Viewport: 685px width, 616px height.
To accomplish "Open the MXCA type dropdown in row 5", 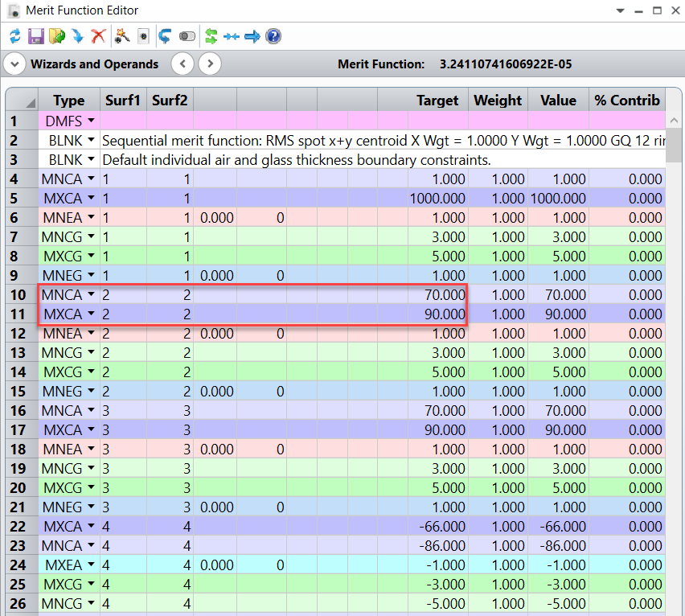I will tap(91, 198).
